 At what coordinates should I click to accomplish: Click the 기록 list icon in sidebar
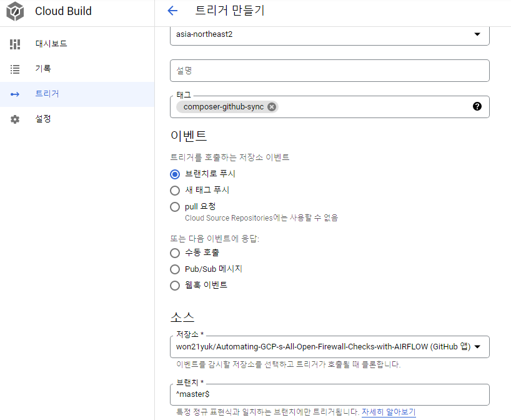pyautogui.click(x=15, y=69)
